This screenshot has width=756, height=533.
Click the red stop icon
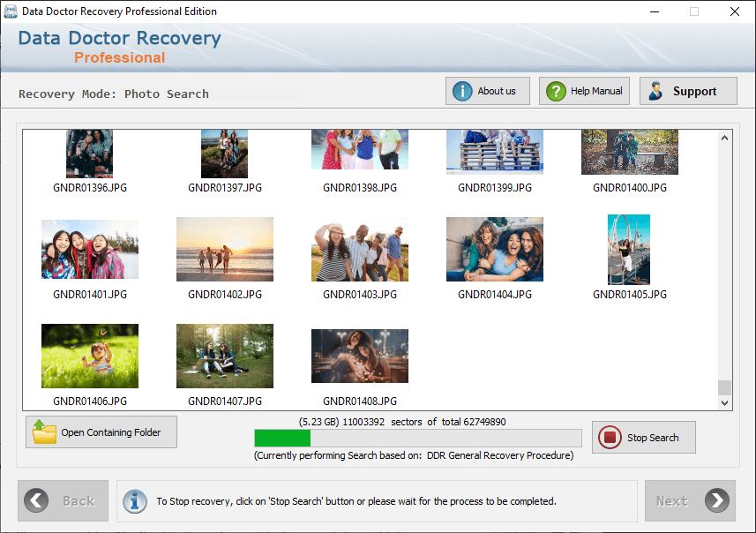(610, 437)
